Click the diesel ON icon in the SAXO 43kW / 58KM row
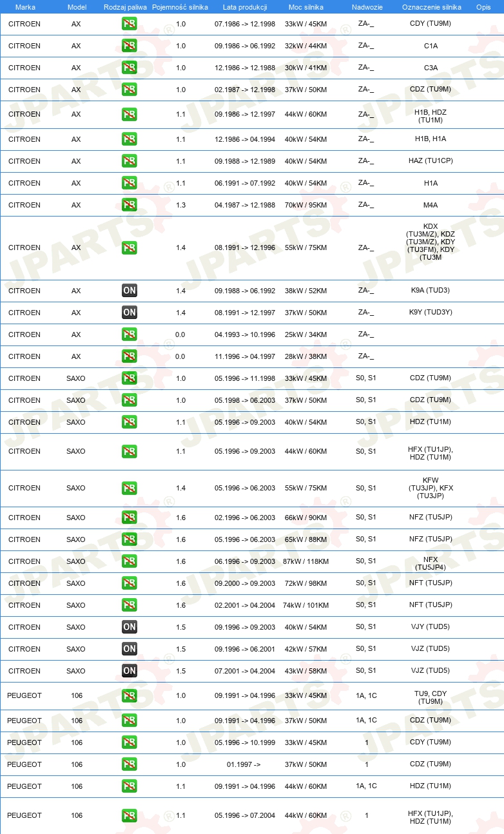This screenshot has height=834, width=504. 130,671
